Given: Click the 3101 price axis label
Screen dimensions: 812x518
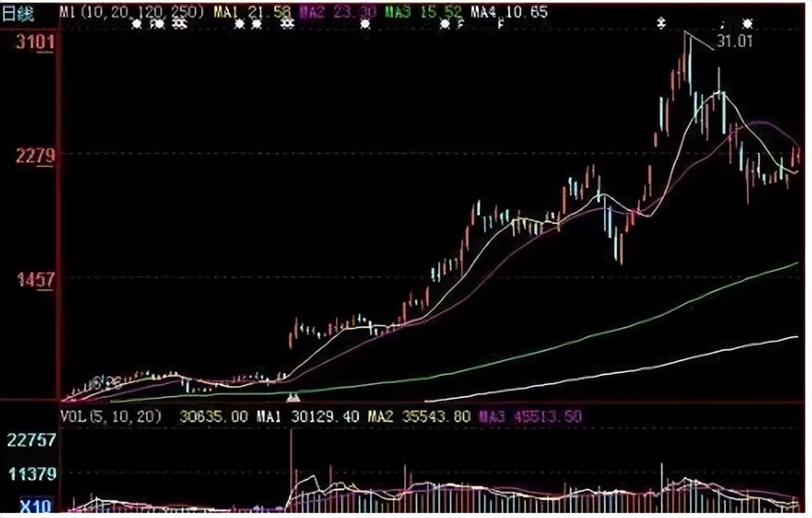Looking at the screenshot, I should point(35,41).
